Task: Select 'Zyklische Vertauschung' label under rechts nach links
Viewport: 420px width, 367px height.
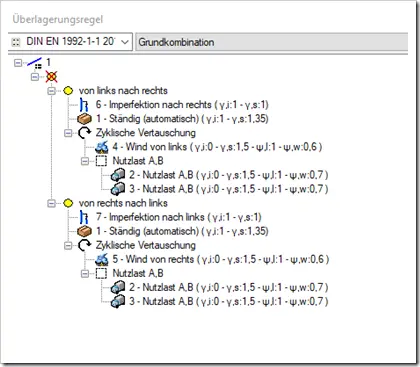Action: point(146,245)
